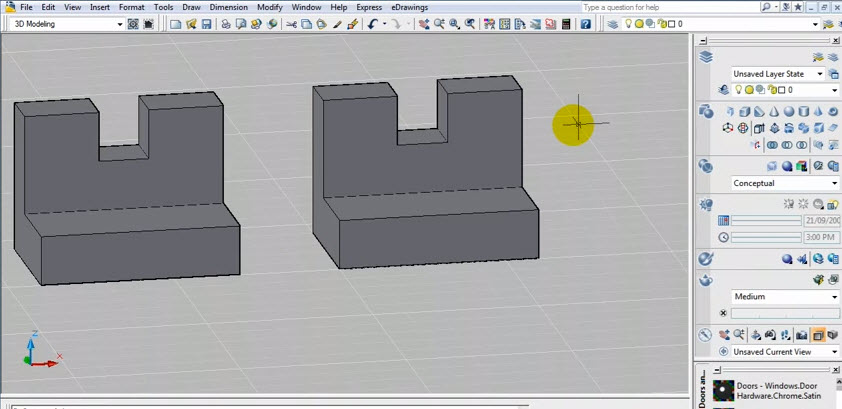Open the Modify menu
The image size is (842, 409).
point(270,8)
